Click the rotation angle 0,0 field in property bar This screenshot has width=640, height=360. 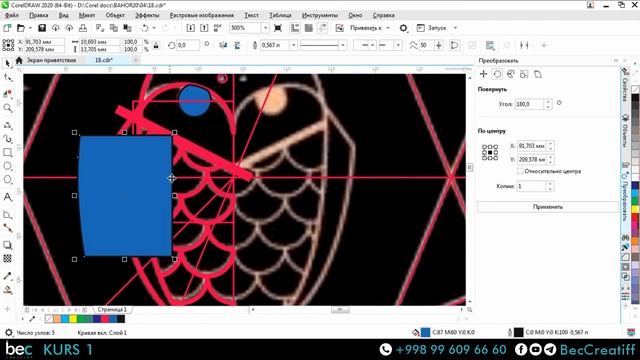(187, 45)
